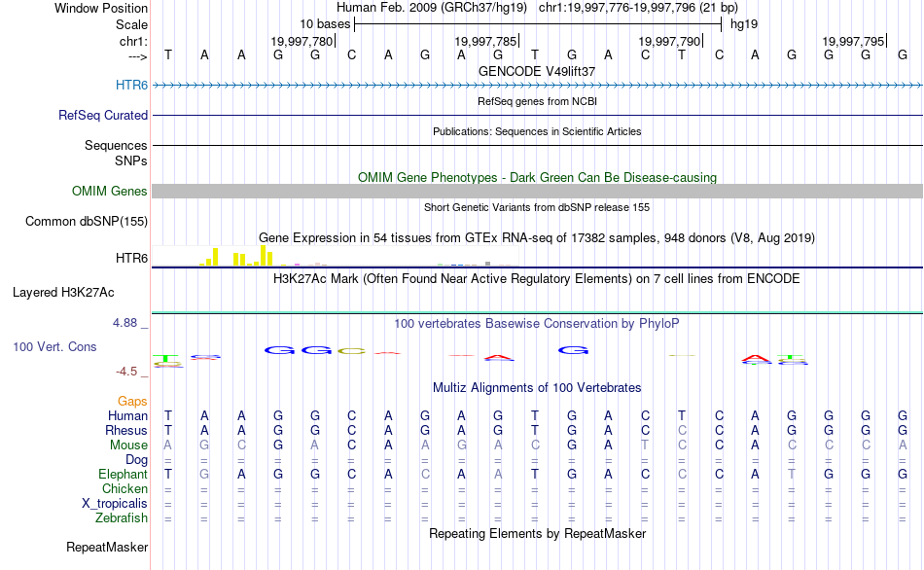
Task: Select the OMIM Genes track label
Action: (109, 191)
